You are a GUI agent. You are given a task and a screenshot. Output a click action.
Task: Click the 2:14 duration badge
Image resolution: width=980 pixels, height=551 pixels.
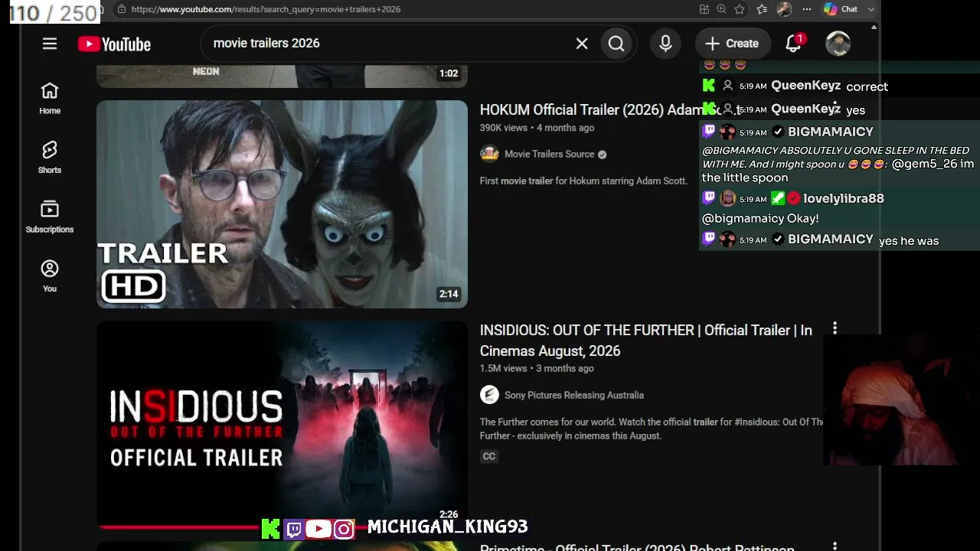tap(449, 294)
